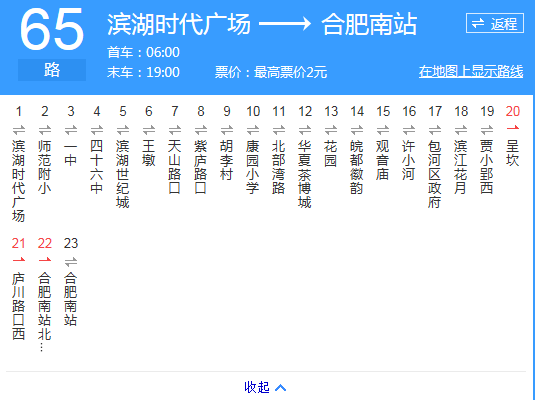540x400 pixels.
Task: Click two-way arrow icon under stop 6
Action: (148, 130)
